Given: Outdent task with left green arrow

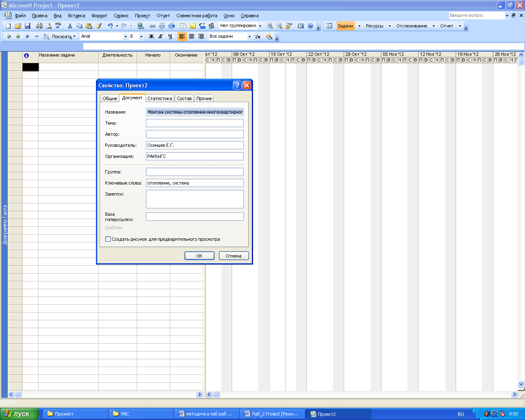Looking at the screenshot, I should pos(9,37).
